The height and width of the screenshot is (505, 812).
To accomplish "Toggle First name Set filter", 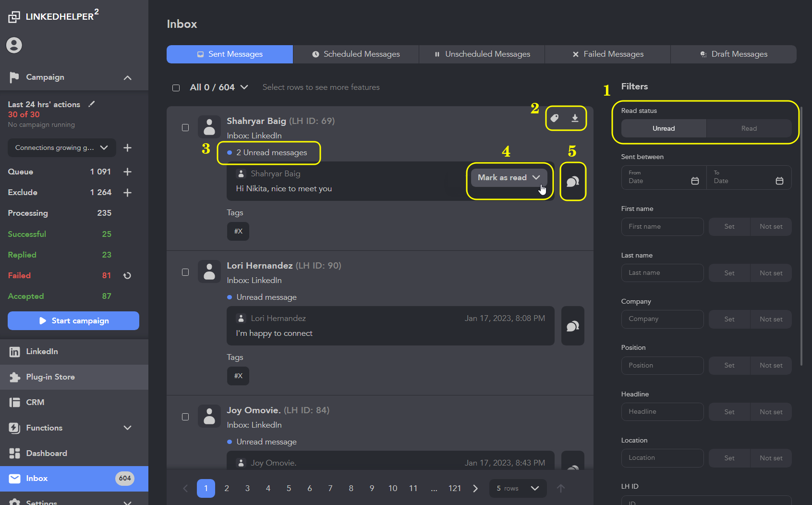I will (729, 226).
